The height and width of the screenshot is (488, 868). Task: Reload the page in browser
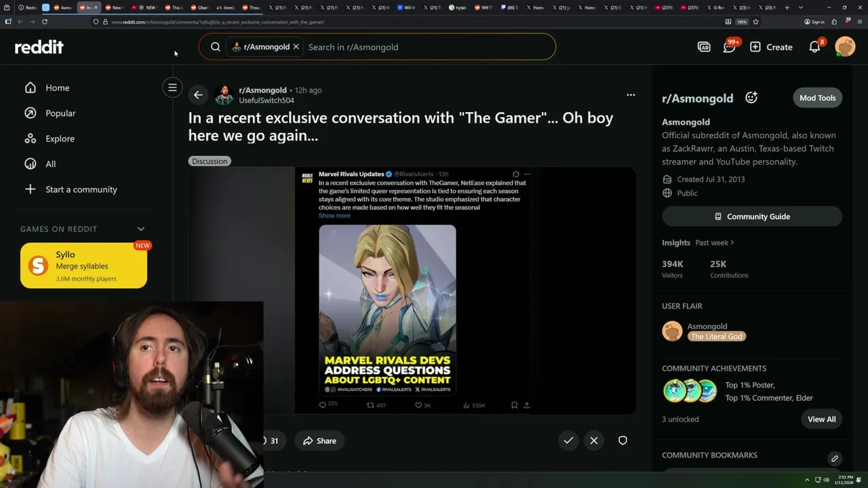click(45, 22)
